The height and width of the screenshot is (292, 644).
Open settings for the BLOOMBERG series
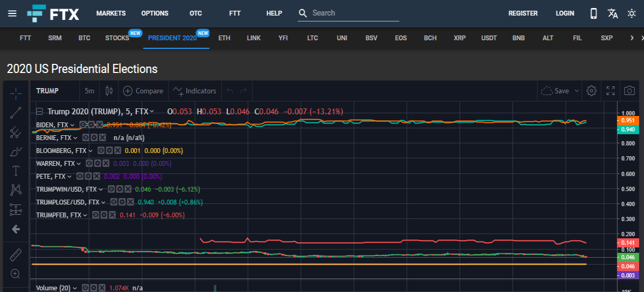pyautogui.click(x=109, y=150)
